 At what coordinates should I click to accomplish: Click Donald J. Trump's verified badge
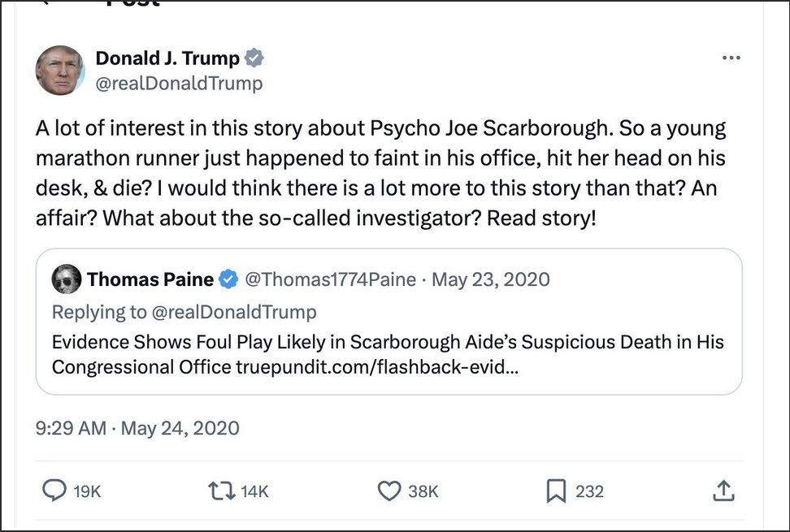click(x=254, y=58)
